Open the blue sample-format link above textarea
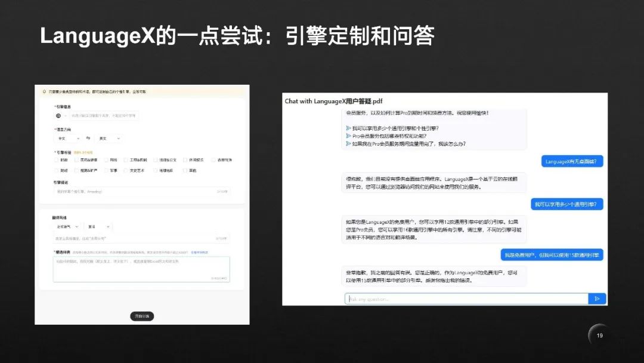Image resolution: width=644 pixels, height=363 pixels. [x=200, y=253]
